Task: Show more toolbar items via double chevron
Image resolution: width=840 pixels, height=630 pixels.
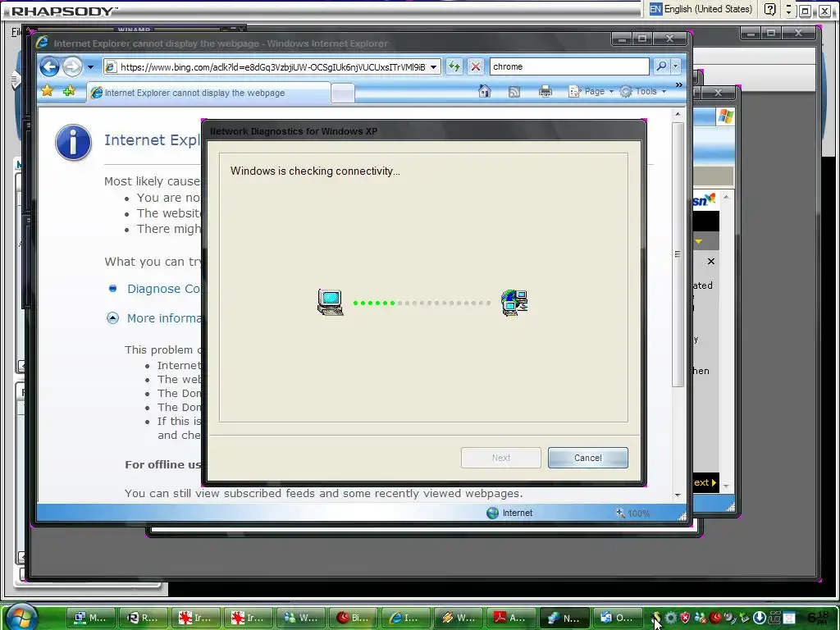Action: point(678,85)
